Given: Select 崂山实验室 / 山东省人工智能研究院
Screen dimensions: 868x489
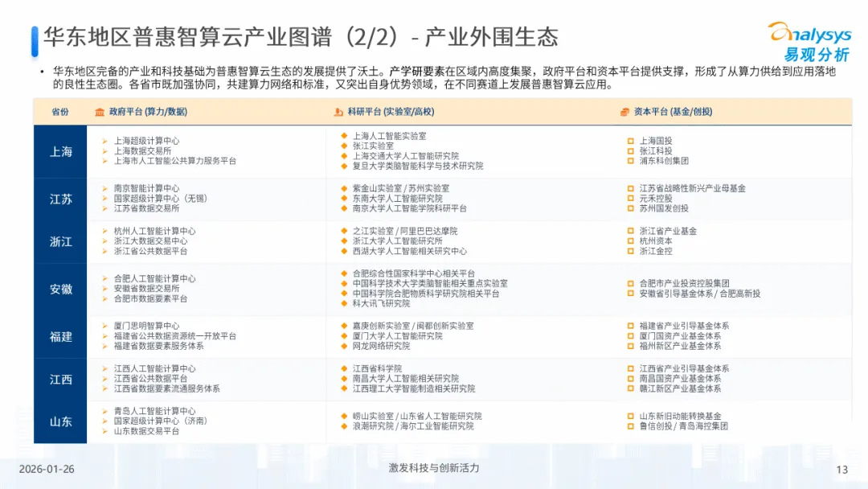Looking at the screenshot, I should (x=417, y=417).
